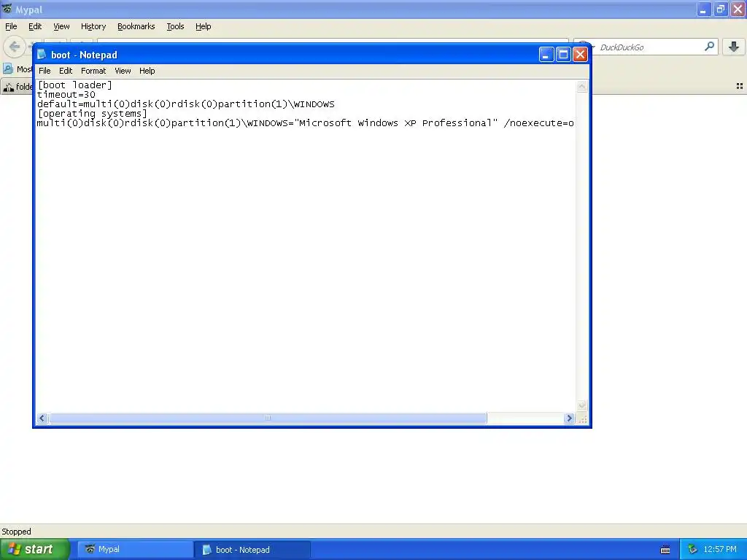Click Notepad's vertical scroll down arrow
The height and width of the screenshot is (560, 747).
coord(581,405)
